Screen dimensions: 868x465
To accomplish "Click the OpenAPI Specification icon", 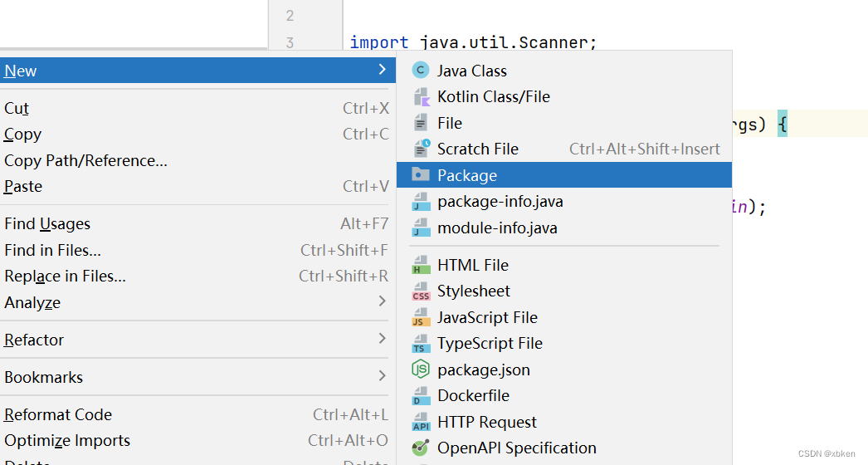I will (x=421, y=448).
